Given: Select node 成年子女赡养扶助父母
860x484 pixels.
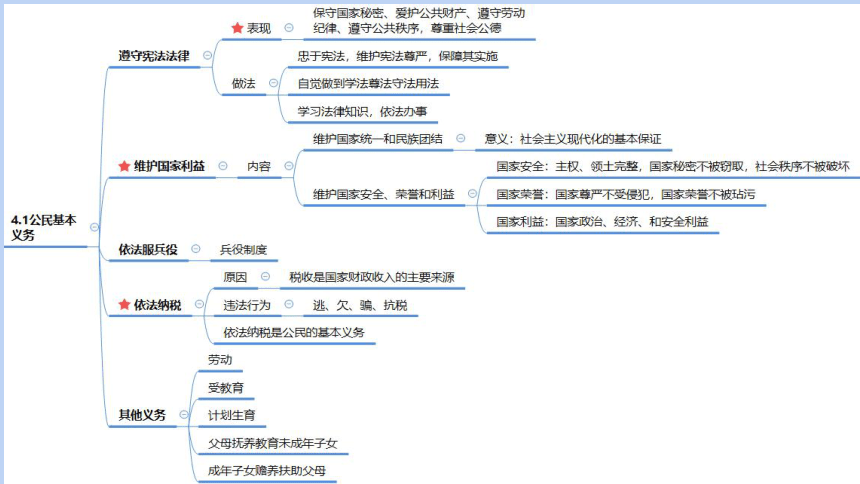Looking at the screenshot, I should 267,470.
